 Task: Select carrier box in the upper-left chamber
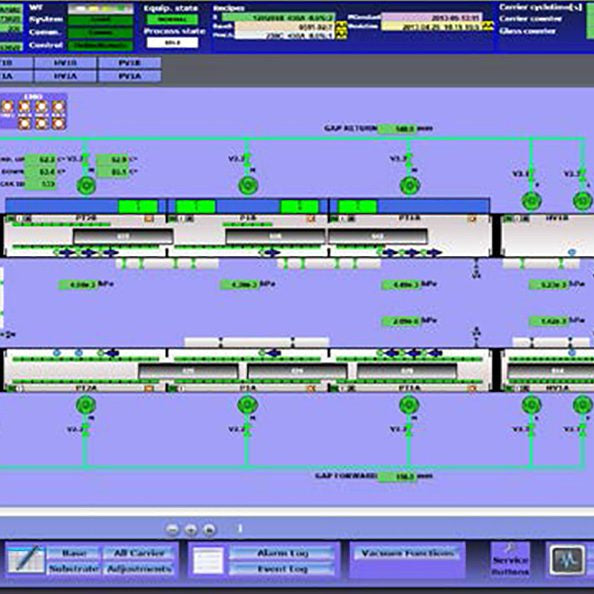pos(123,236)
